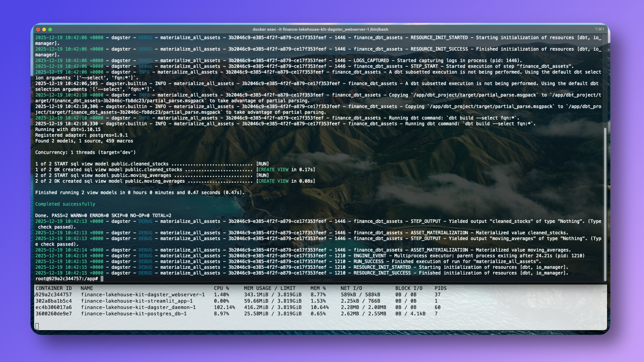Click container name finance-lakehouse-kit-dagster_daemon-1

138,307
